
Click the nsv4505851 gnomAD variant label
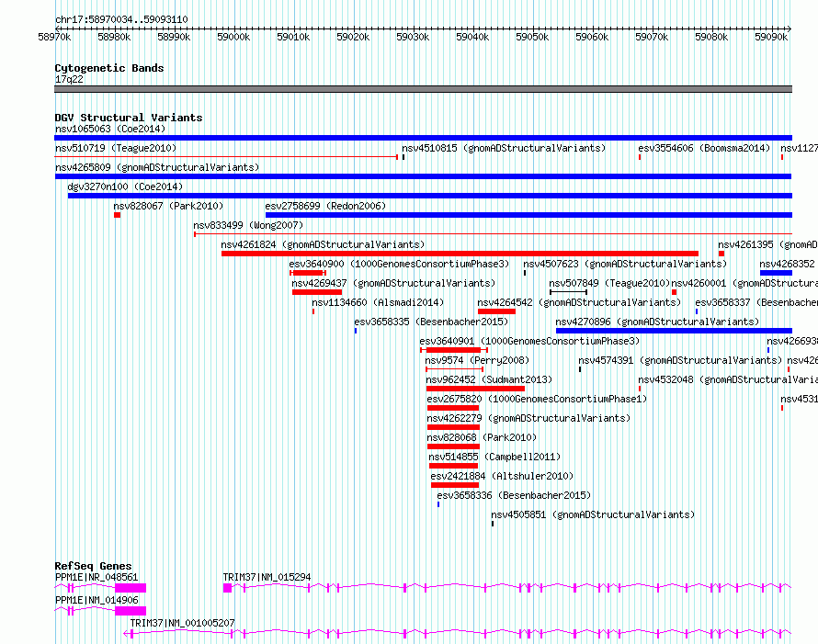coord(593,514)
